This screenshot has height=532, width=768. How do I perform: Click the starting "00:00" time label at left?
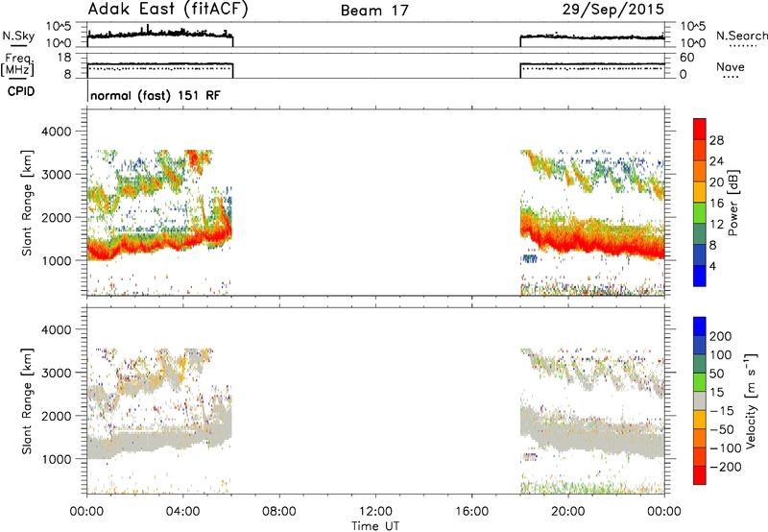[87, 512]
